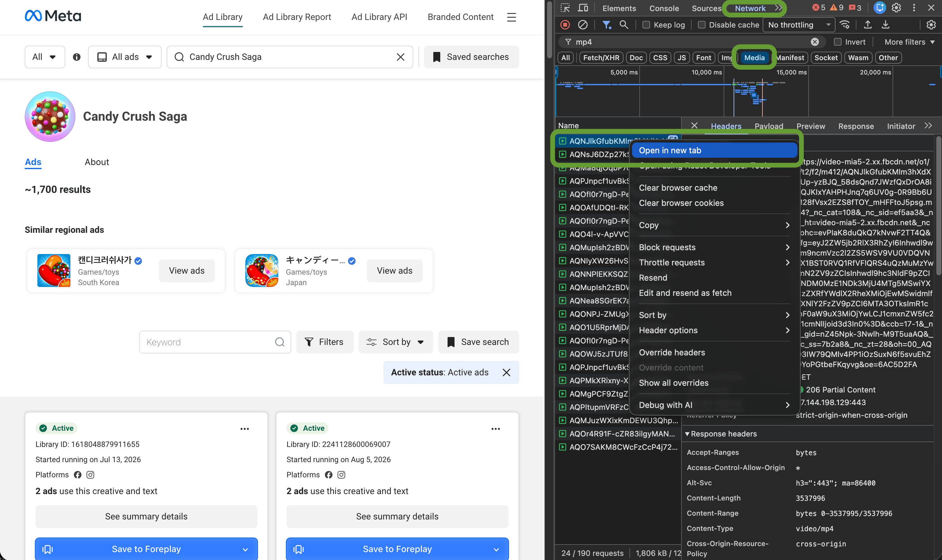942x560 pixels.
Task: Click Save search button
Action: (478, 342)
